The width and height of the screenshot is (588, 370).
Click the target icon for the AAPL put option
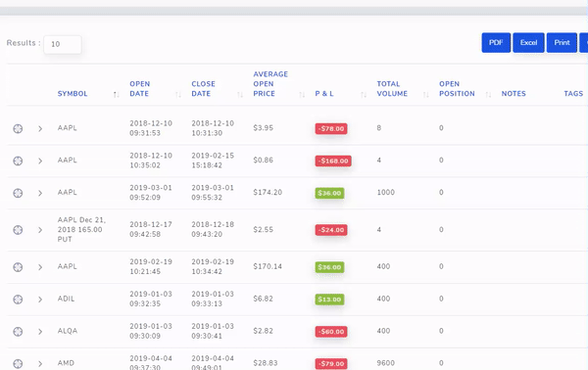tap(18, 230)
